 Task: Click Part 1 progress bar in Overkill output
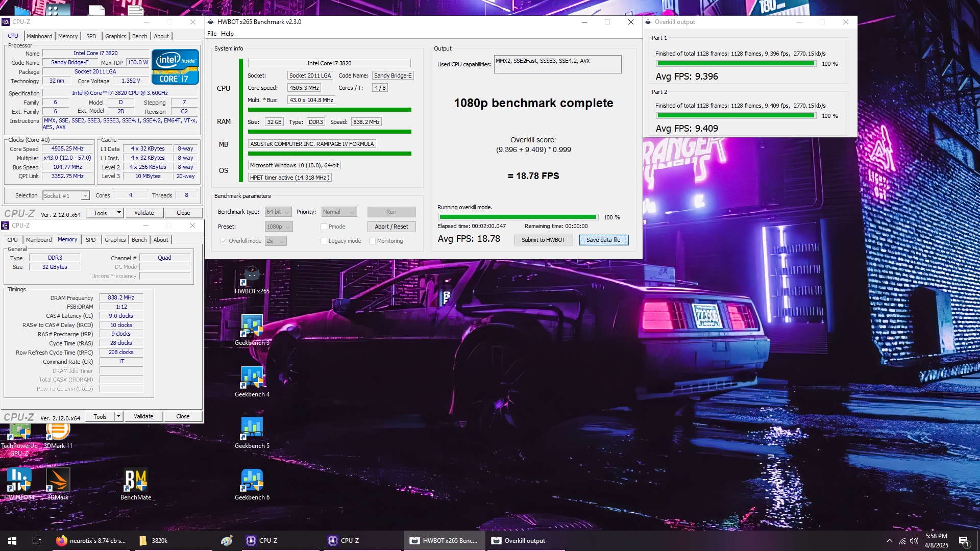pyautogui.click(x=736, y=64)
